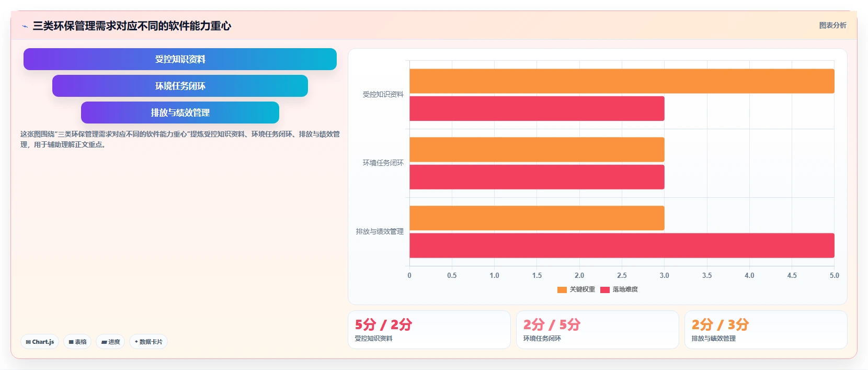Click the 表格 tag chip

tap(77, 342)
